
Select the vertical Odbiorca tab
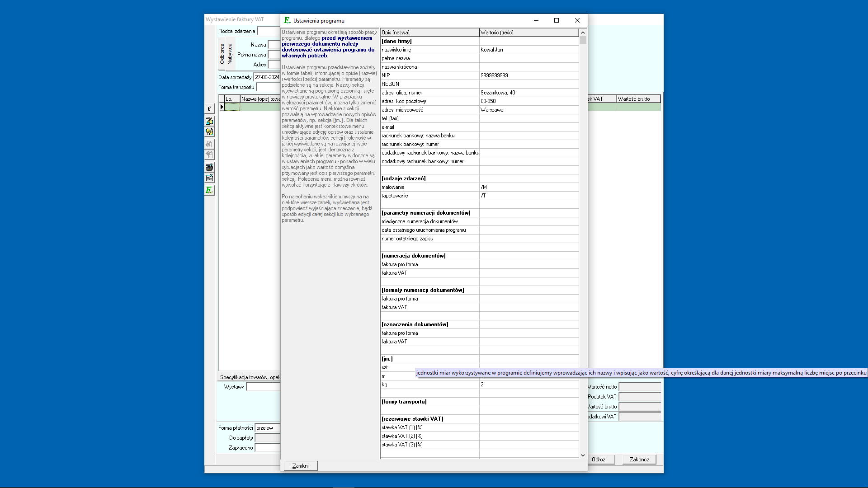coord(222,54)
